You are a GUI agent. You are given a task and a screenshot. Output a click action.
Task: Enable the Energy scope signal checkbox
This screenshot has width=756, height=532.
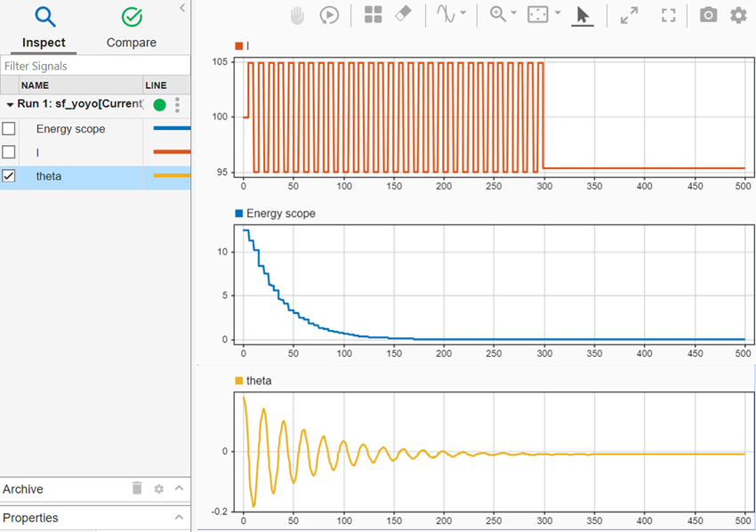click(x=8, y=128)
